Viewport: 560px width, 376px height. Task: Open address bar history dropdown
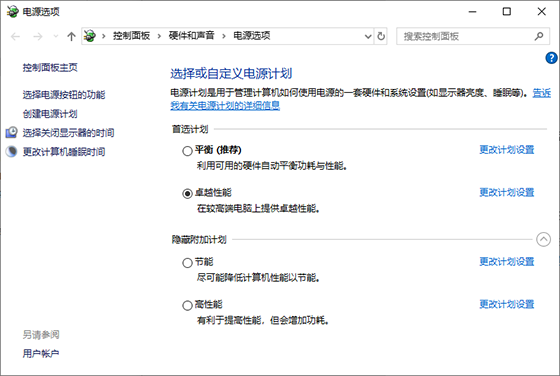point(368,36)
